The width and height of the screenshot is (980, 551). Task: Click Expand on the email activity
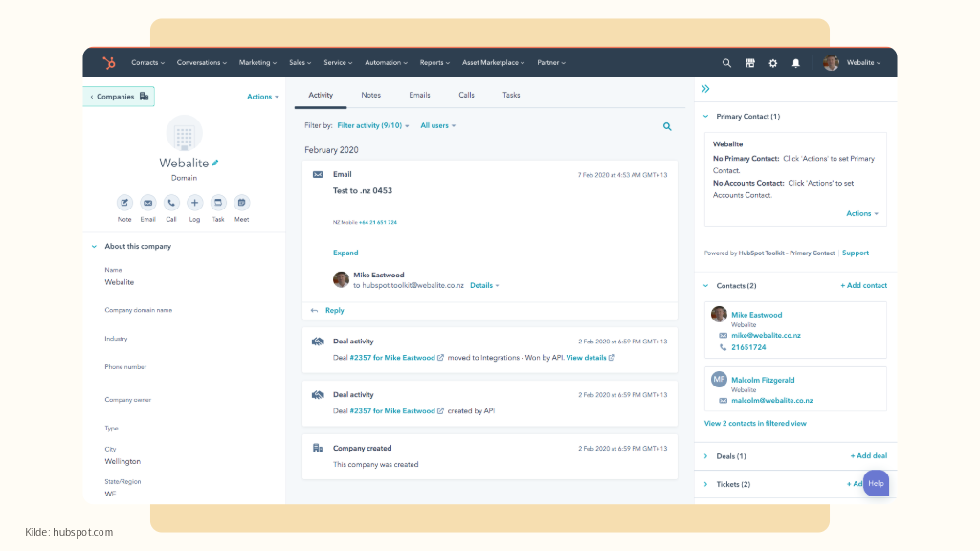[x=345, y=253]
